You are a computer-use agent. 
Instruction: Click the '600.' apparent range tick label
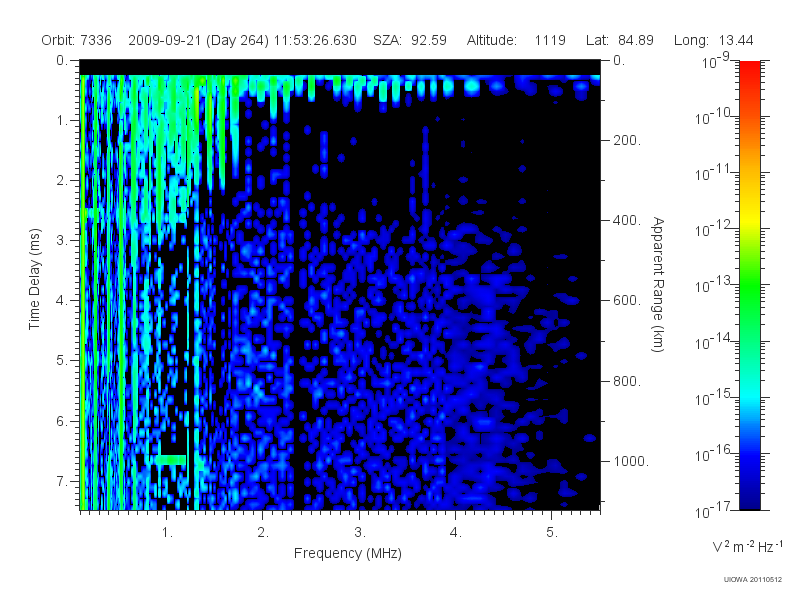coord(627,301)
